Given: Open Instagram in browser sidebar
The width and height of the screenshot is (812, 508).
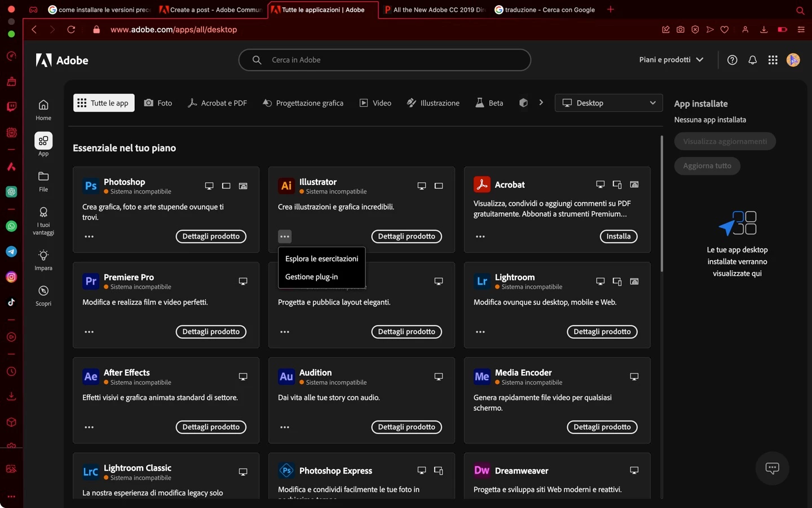Looking at the screenshot, I should pos(11,277).
